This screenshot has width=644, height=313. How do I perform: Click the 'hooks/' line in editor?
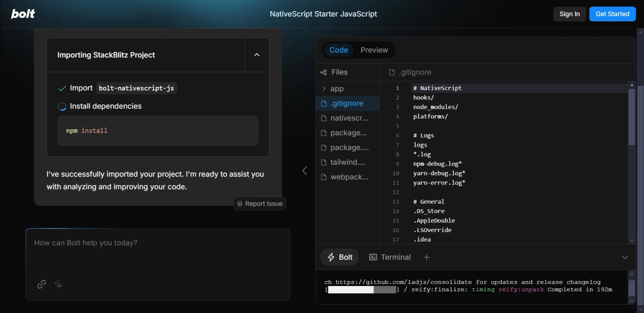pyautogui.click(x=423, y=98)
